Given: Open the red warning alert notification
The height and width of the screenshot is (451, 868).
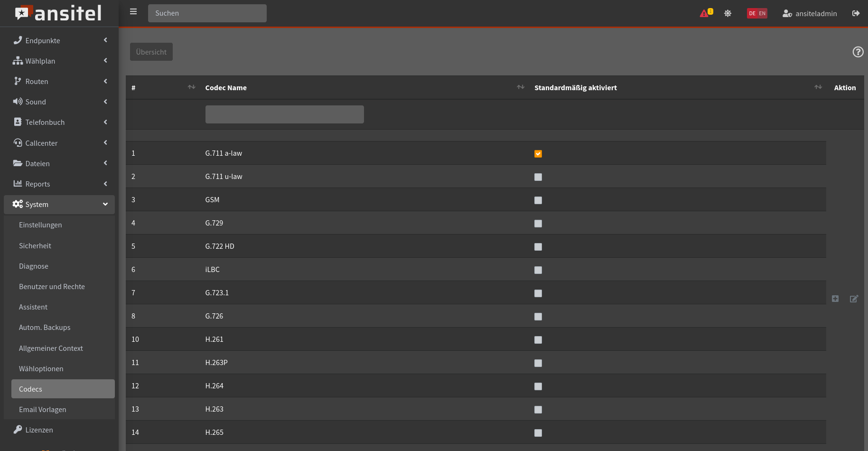Looking at the screenshot, I should (x=704, y=13).
